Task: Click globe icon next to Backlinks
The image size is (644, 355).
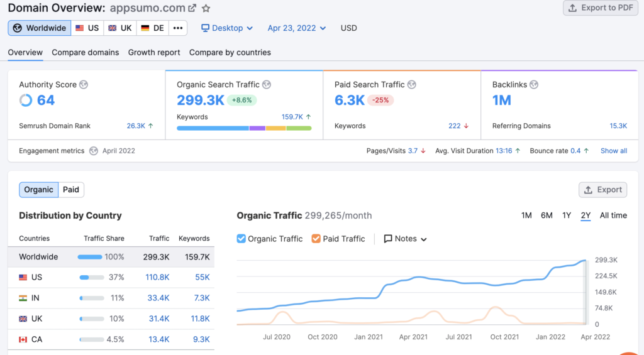Action: (534, 85)
